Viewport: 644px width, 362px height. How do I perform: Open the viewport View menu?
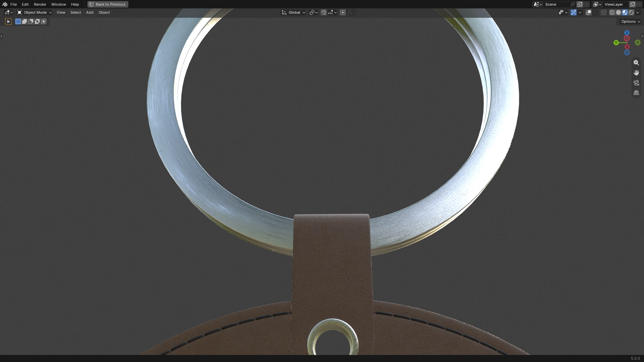[x=61, y=12]
